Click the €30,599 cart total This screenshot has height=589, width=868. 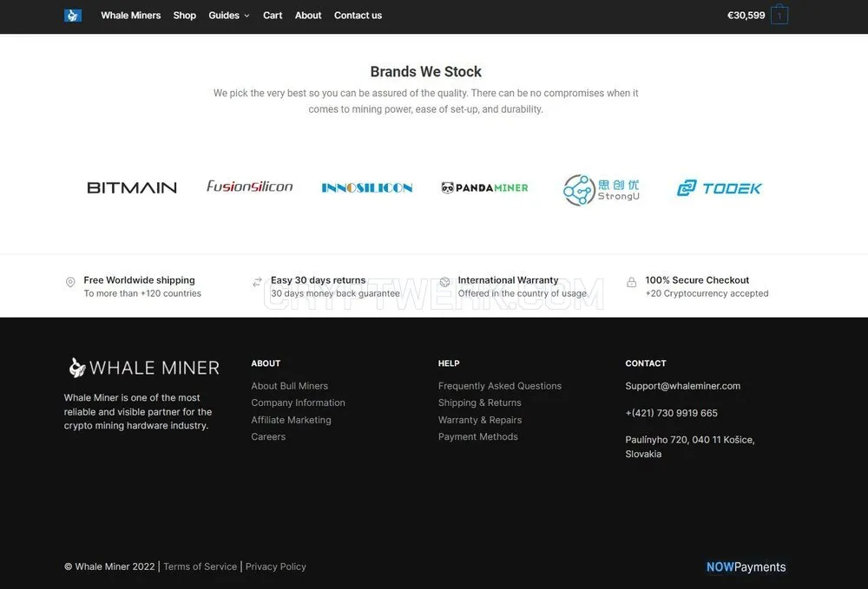coord(746,16)
